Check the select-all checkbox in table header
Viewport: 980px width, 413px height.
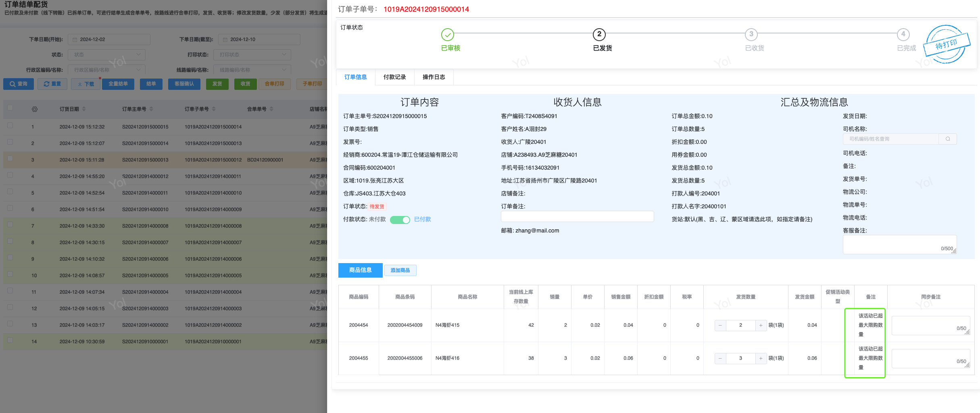pos(10,108)
